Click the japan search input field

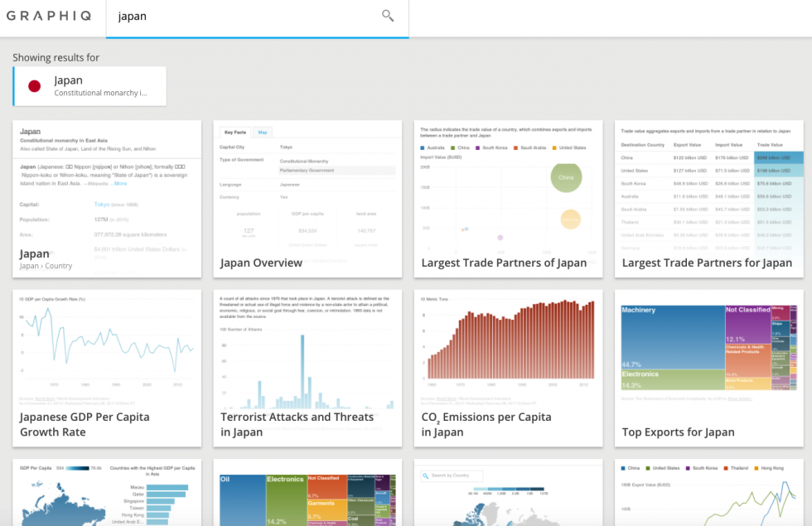(x=244, y=17)
